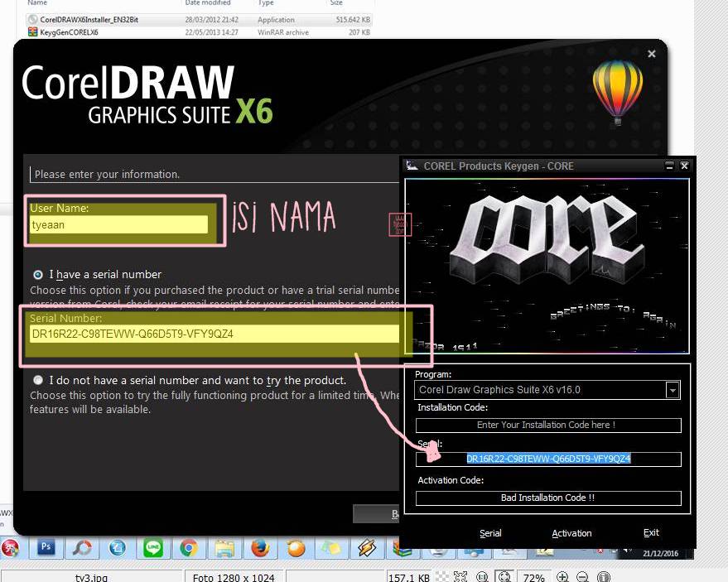The image size is (728, 582).
Task: Open Winamp lightning-bolt icon in taskbar
Action: pyautogui.click(x=367, y=548)
